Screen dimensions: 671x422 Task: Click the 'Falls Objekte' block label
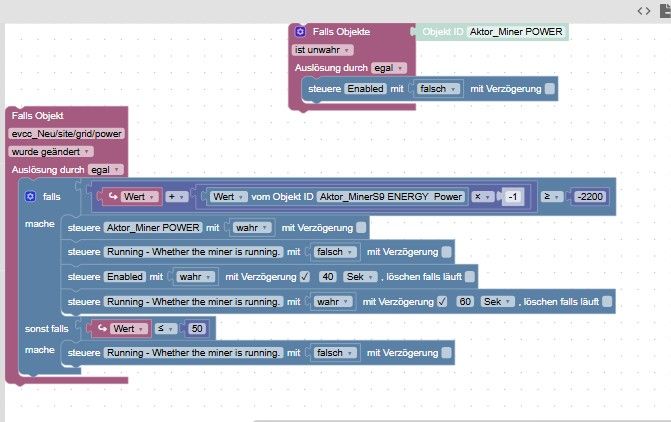click(341, 32)
